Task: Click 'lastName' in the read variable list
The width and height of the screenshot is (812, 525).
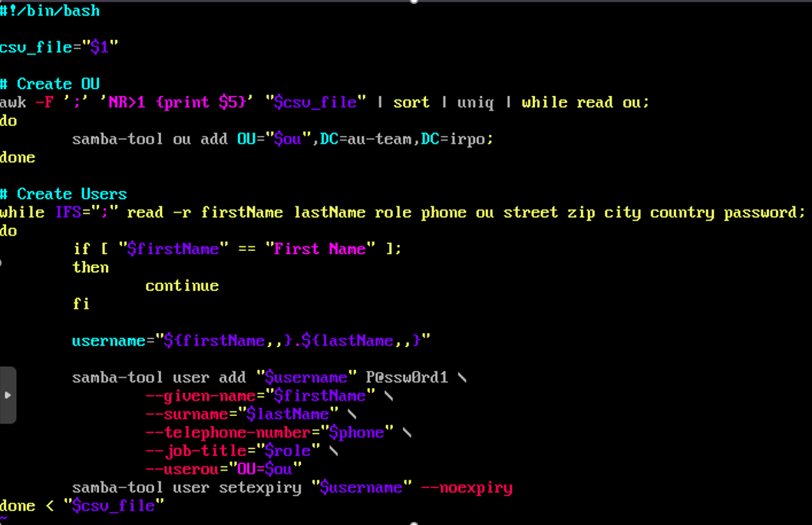Action: coord(329,212)
